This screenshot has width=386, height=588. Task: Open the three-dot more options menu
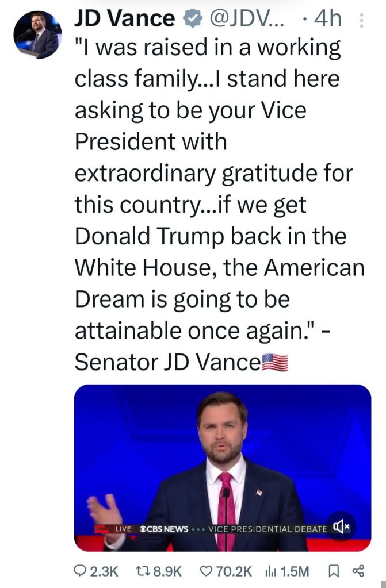(362, 20)
